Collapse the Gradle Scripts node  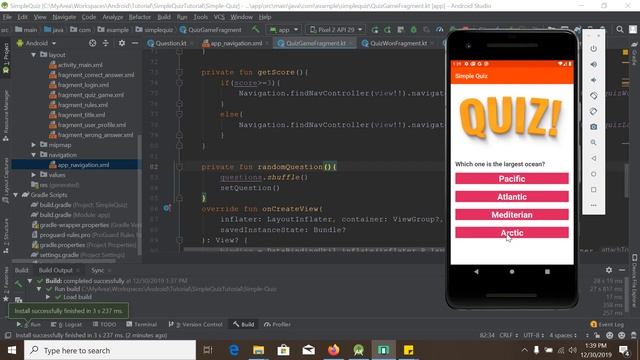pyautogui.click(x=16, y=195)
